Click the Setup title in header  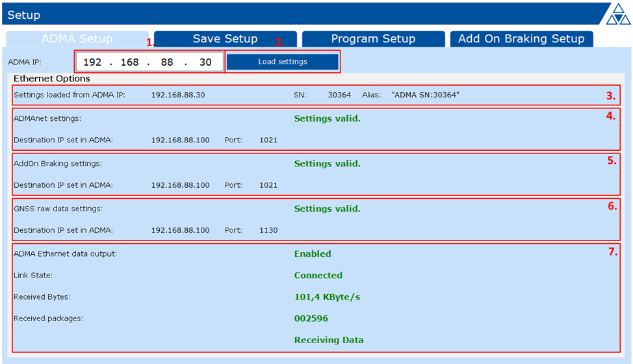point(24,15)
